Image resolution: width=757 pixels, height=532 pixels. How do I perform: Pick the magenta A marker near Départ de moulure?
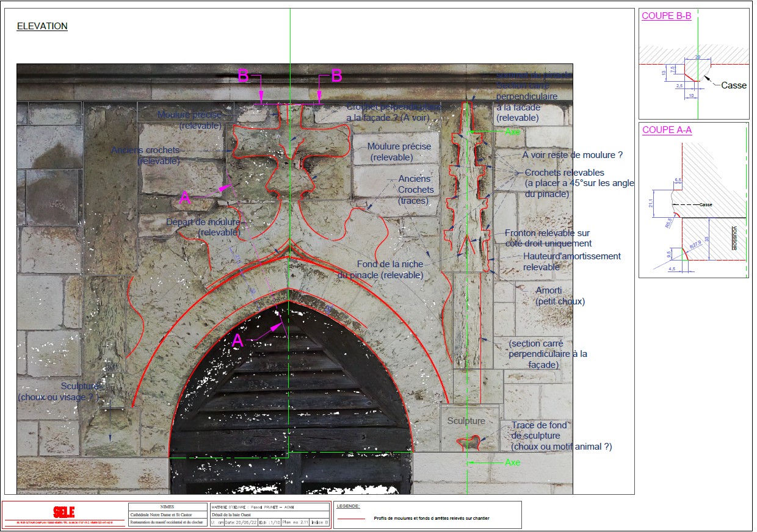(185, 197)
